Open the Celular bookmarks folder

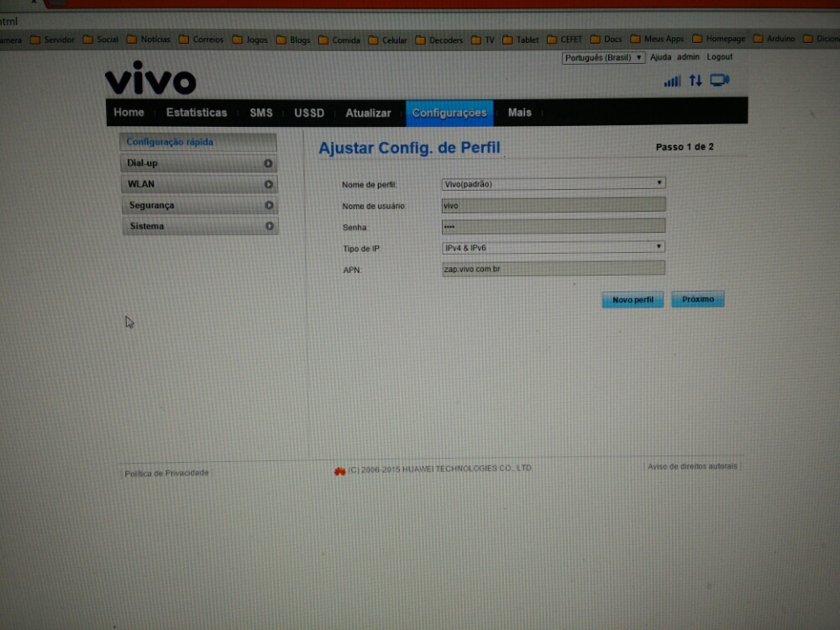click(x=388, y=40)
